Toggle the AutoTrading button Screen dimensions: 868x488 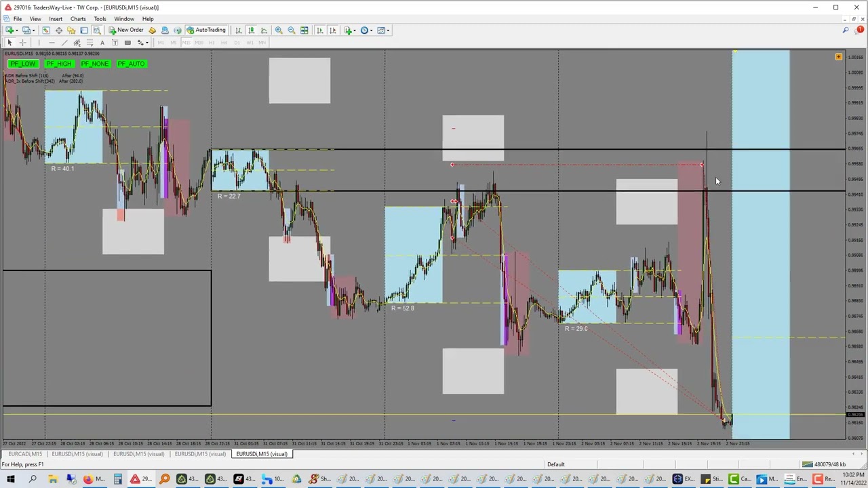tap(205, 30)
